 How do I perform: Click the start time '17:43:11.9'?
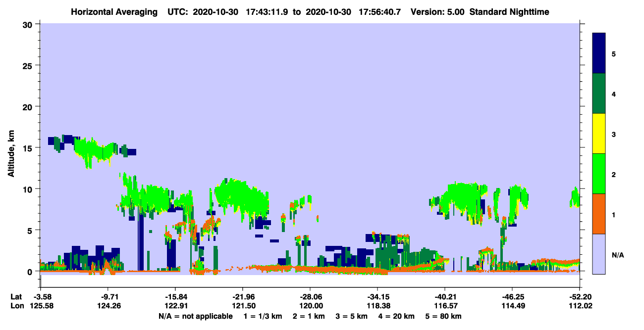pyautogui.click(x=267, y=12)
